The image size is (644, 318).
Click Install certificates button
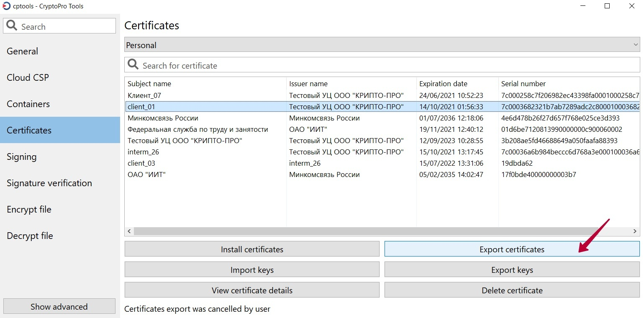tap(252, 249)
